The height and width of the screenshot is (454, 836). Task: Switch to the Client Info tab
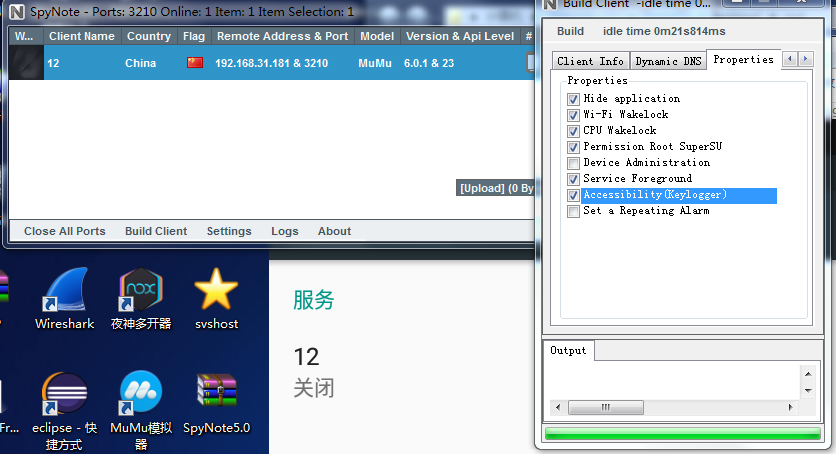pyautogui.click(x=590, y=61)
